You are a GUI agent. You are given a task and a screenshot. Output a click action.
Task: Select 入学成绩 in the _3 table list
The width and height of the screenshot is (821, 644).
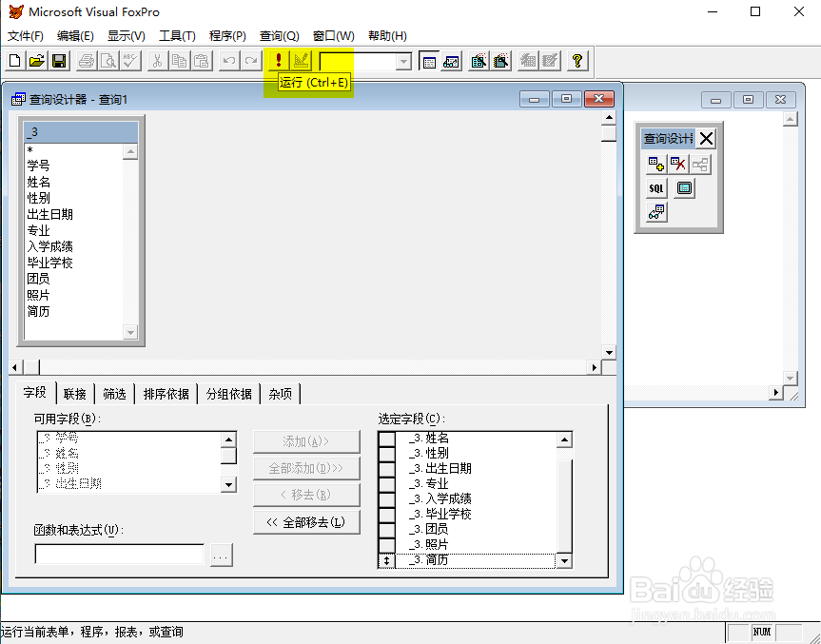[x=49, y=246]
